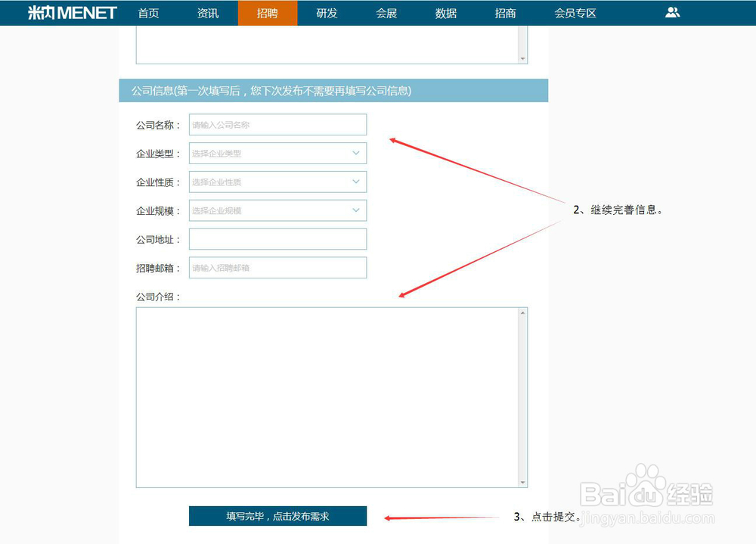Image resolution: width=756 pixels, height=544 pixels.
Task: Open the 资讯 menu item
Action: click(x=207, y=12)
